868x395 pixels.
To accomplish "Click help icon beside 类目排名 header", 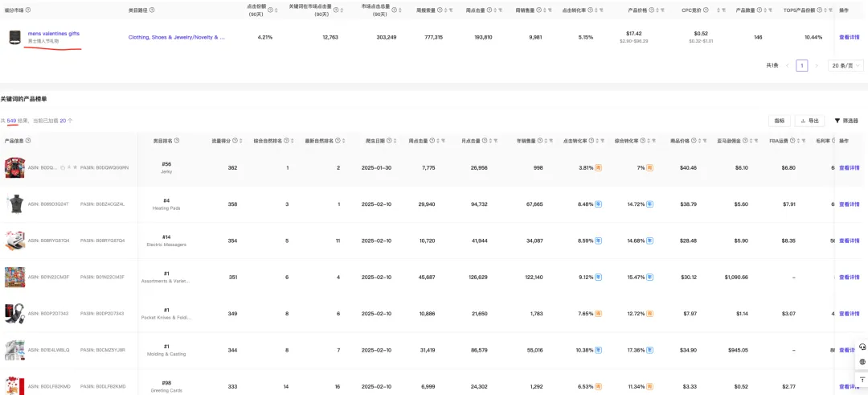I will tap(176, 141).
